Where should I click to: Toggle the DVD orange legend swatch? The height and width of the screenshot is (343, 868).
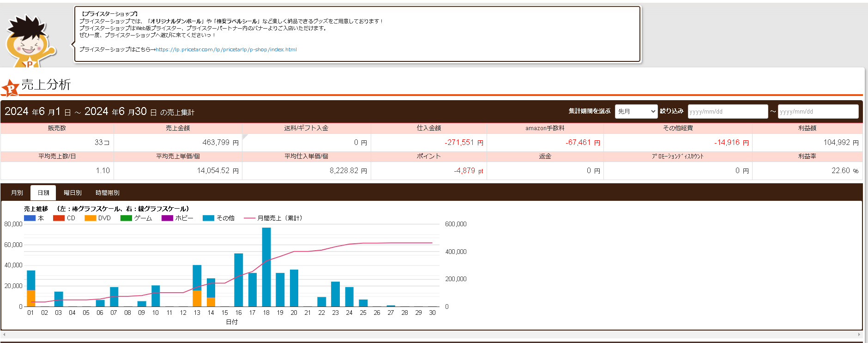90,218
